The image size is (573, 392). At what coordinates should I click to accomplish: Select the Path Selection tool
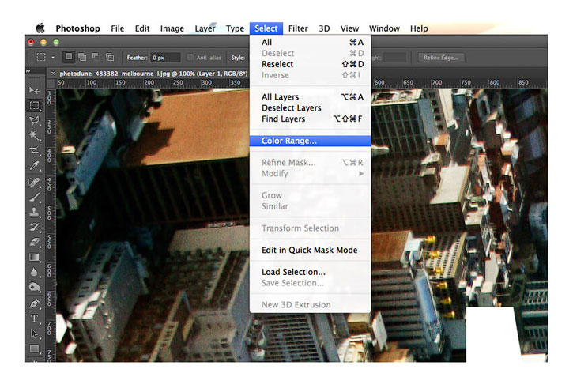(x=34, y=334)
